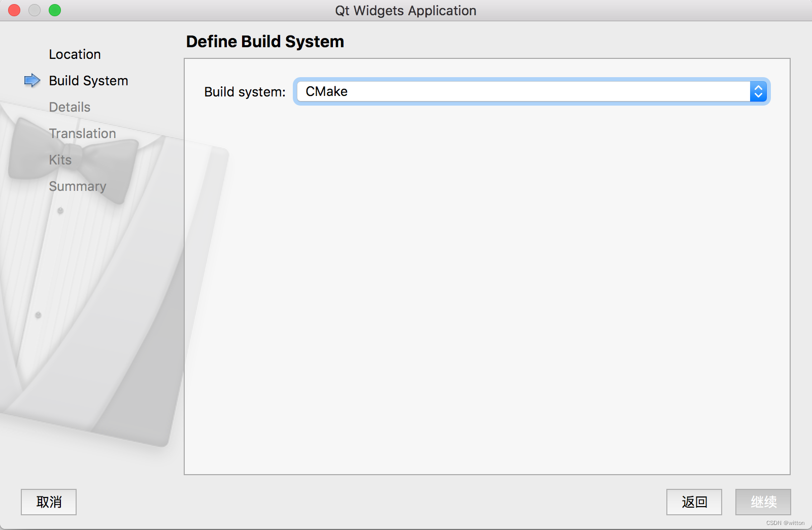Image resolution: width=812 pixels, height=530 pixels.
Task: Select the Build System wizard step
Action: (x=88, y=81)
